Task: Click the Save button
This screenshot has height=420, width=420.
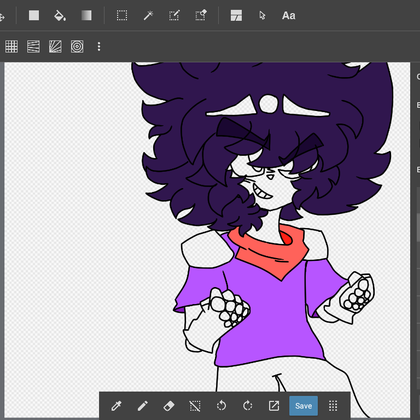Action: click(303, 406)
